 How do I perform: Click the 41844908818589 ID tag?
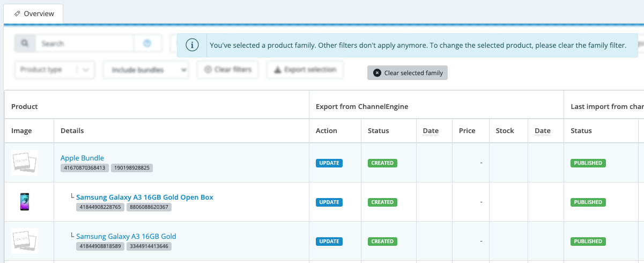click(x=100, y=246)
